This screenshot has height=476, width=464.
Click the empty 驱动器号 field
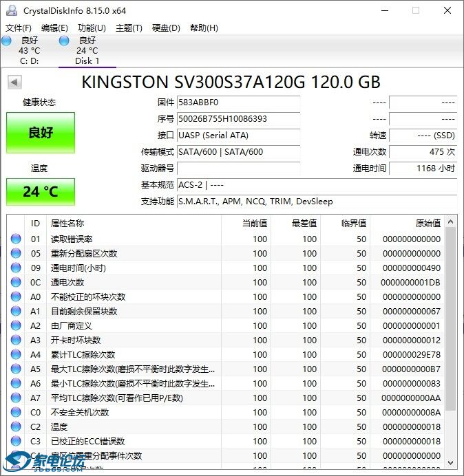pyautogui.click(x=238, y=168)
